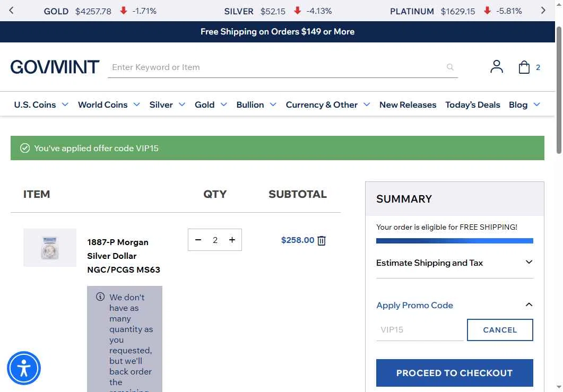The image size is (563, 392).
Task: Expand the Silver chevron
Action: pyautogui.click(x=182, y=104)
